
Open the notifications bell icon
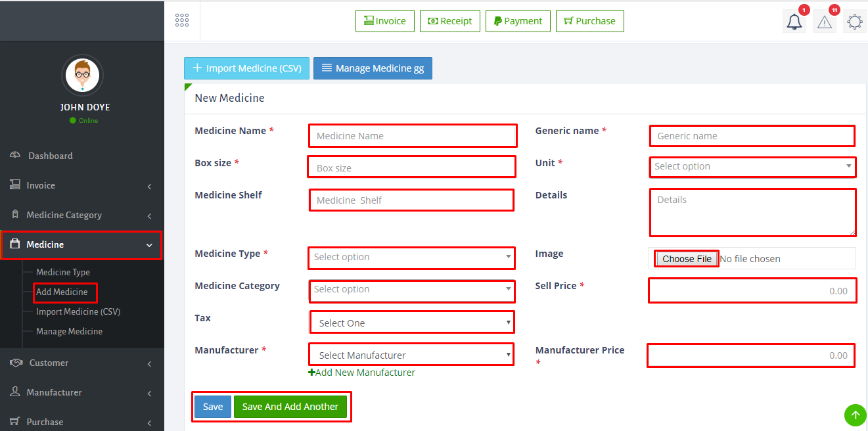tap(794, 22)
